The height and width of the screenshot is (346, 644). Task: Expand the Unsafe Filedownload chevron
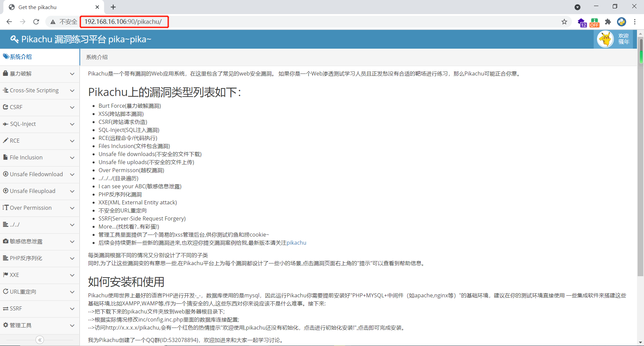pos(72,175)
